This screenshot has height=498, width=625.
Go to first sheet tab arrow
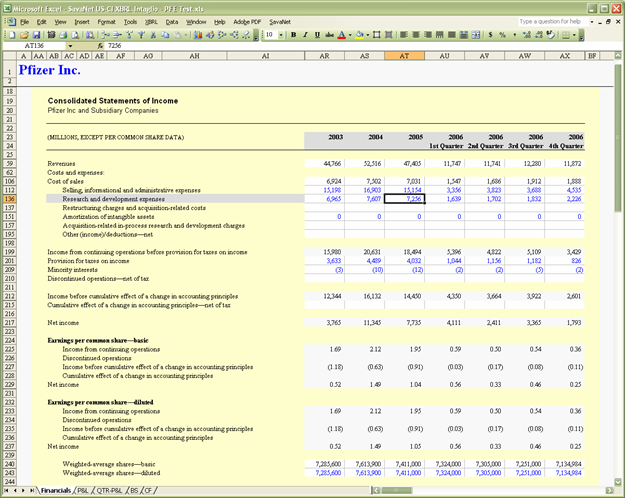[7, 490]
